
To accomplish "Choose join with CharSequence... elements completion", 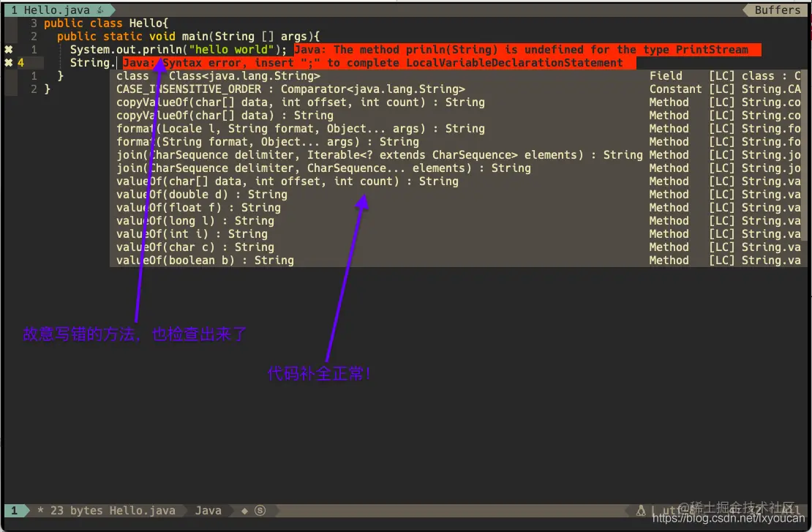I will pos(323,168).
